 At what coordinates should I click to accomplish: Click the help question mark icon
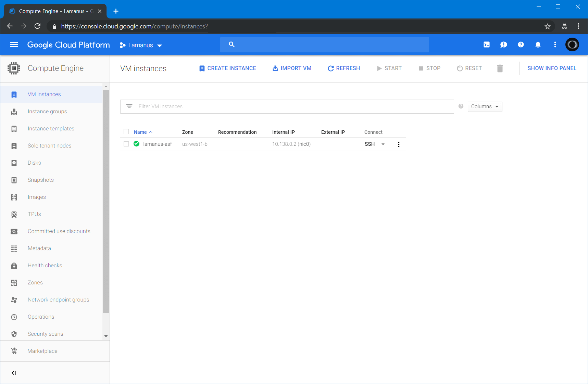[521, 45]
